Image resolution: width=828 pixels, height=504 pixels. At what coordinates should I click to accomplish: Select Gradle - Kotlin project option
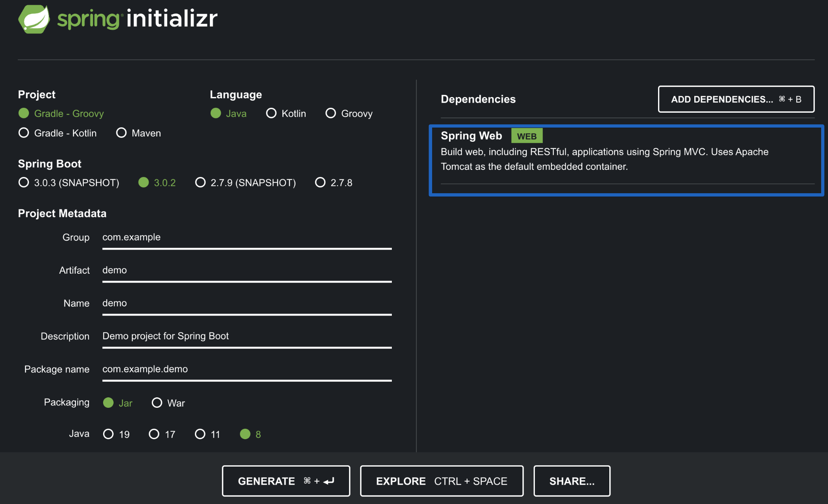24,133
